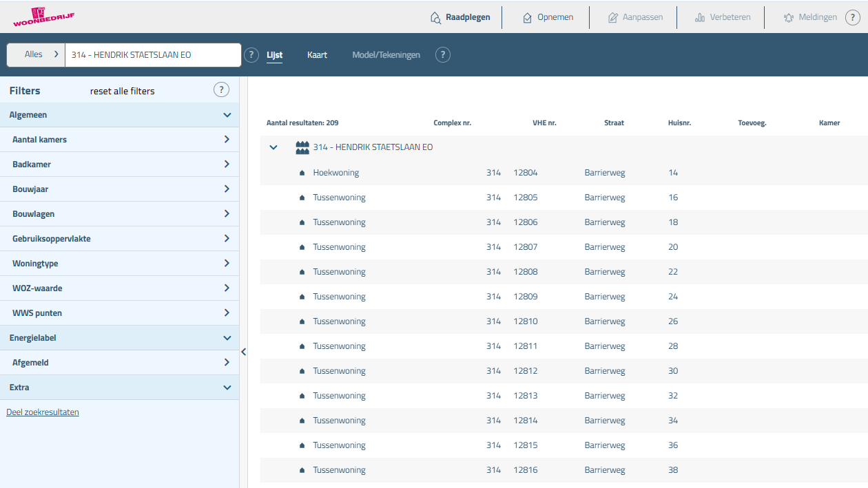The width and height of the screenshot is (868, 488).
Task: Click the help icon next to search field
Action: coord(251,55)
